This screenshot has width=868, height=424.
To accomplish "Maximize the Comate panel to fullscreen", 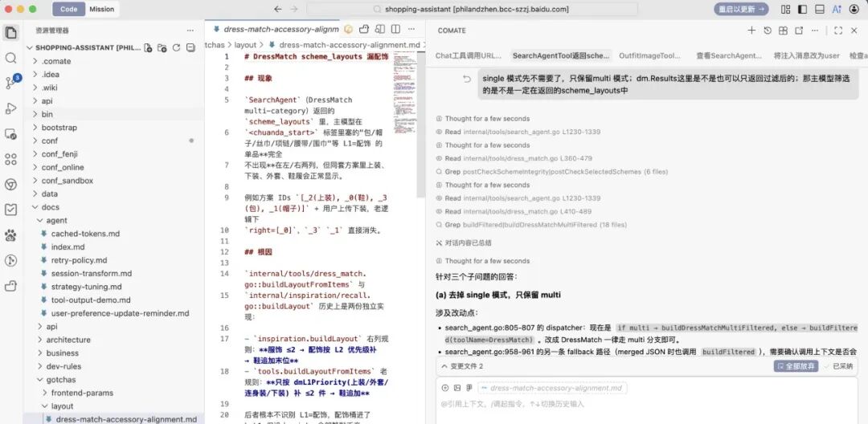I will coord(838,31).
